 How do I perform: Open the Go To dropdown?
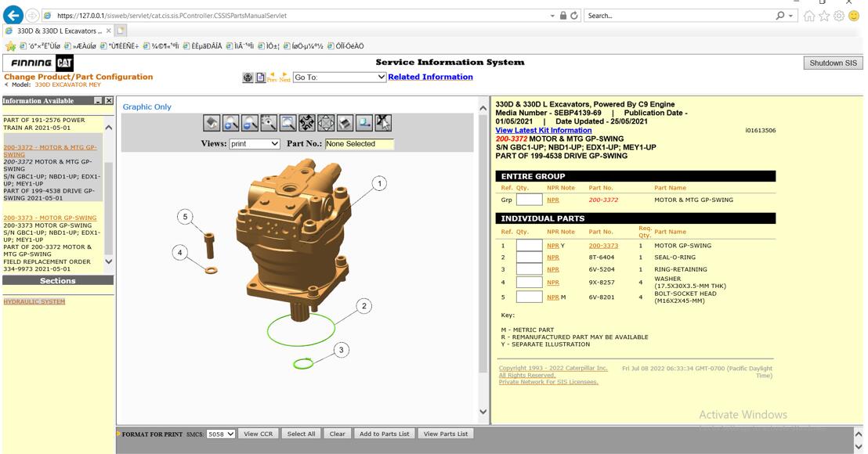pos(339,77)
